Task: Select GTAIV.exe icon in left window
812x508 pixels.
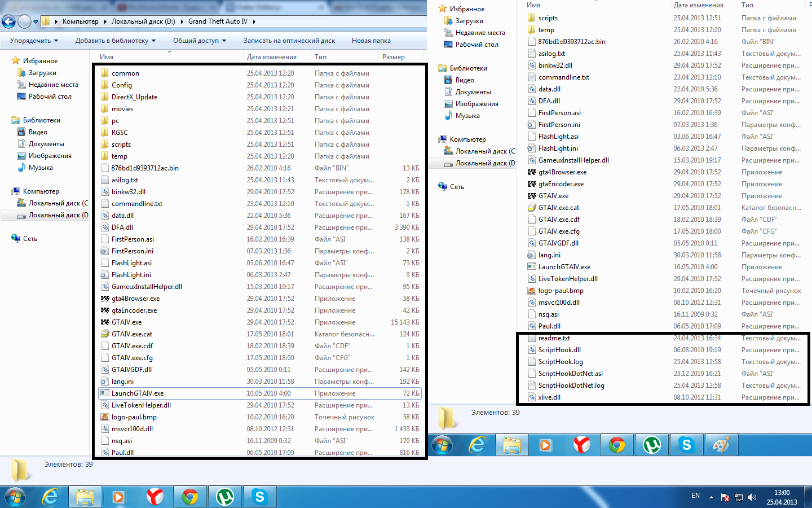Action: [x=105, y=322]
